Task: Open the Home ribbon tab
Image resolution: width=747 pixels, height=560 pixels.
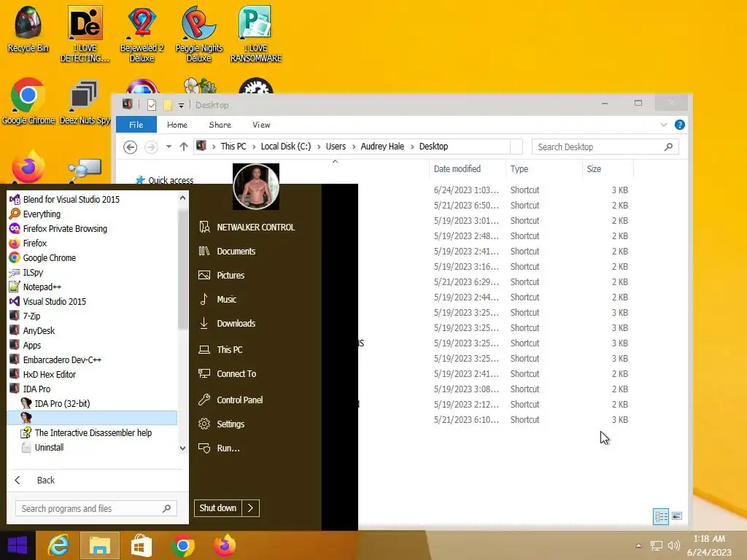Action: click(x=177, y=125)
